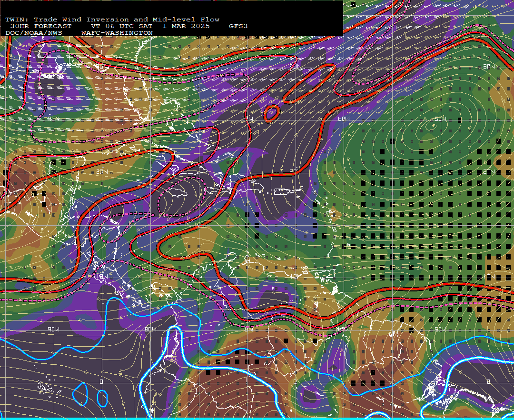Viewport: 514px width, 420px height.
Task: Click the "GFS3" model label
Action: tap(238, 26)
